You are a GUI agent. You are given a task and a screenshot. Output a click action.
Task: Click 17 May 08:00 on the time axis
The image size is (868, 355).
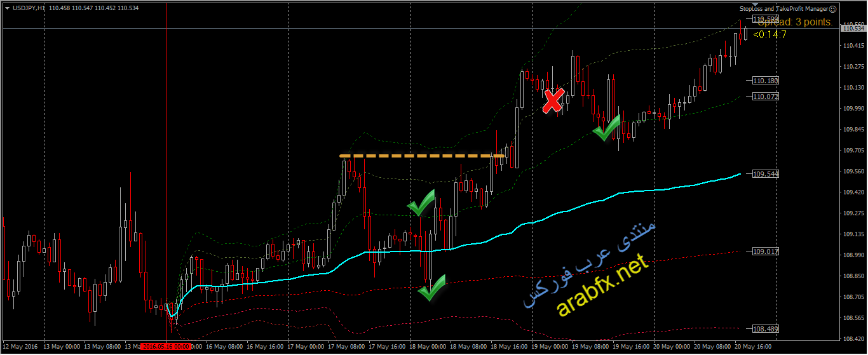tap(346, 347)
